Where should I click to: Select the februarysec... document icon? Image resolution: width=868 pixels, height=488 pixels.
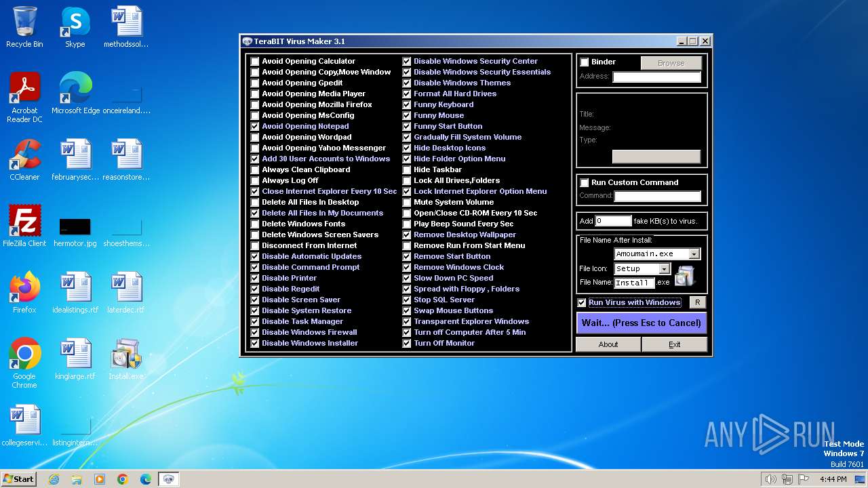[75, 160]
